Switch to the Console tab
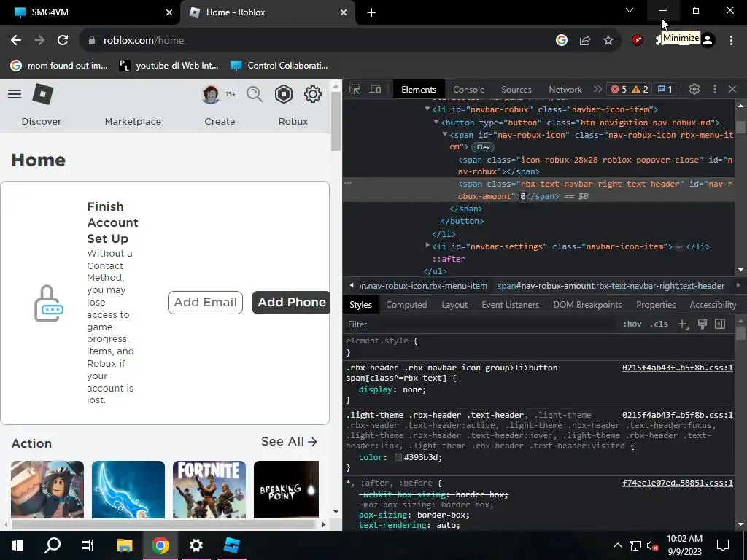 pos(469,90)
